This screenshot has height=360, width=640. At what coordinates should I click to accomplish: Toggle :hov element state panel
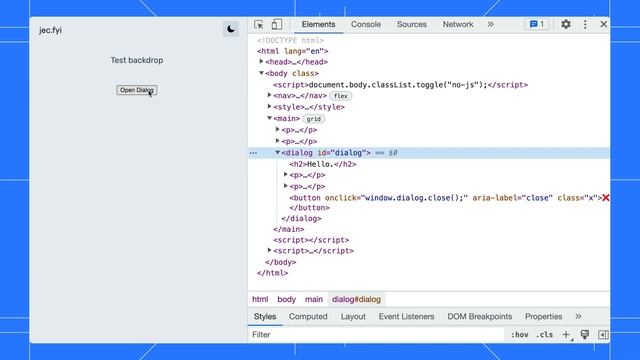520,335
